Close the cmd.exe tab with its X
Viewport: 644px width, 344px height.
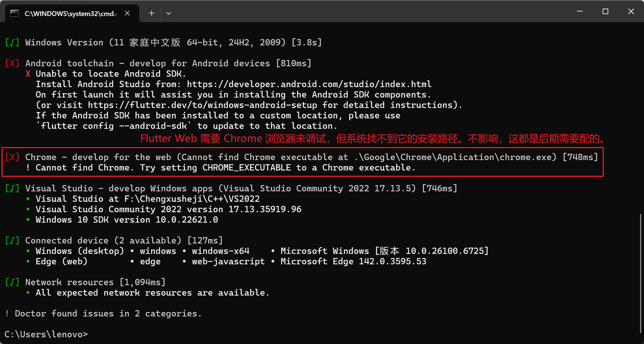point(127,13)
